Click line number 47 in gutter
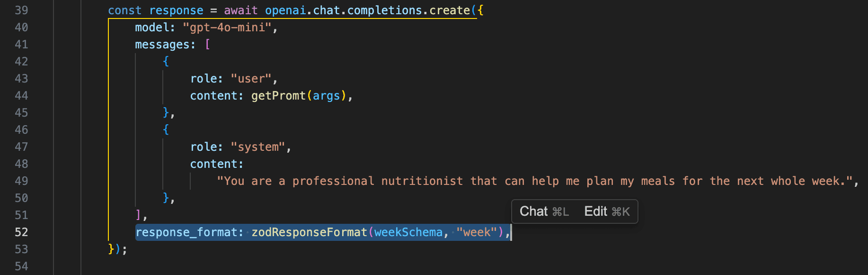The image size is (868, 275). [21, 147]
